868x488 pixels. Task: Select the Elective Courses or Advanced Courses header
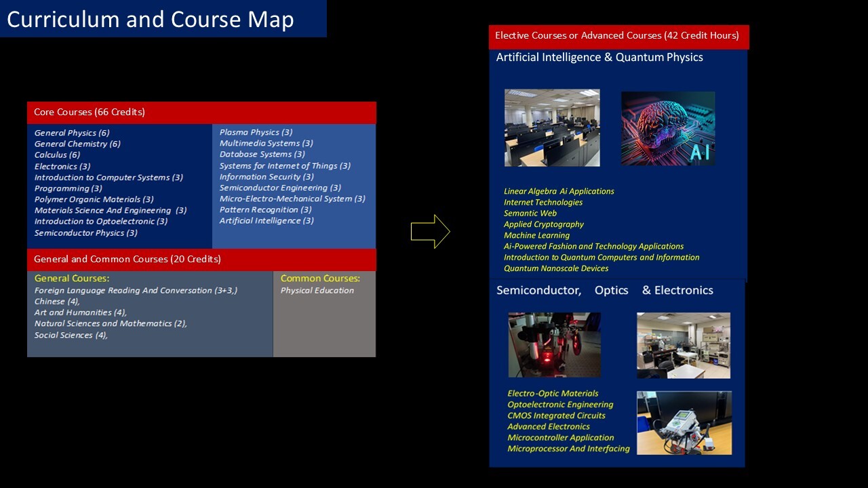pyautogui.click(x=617, y=36)
